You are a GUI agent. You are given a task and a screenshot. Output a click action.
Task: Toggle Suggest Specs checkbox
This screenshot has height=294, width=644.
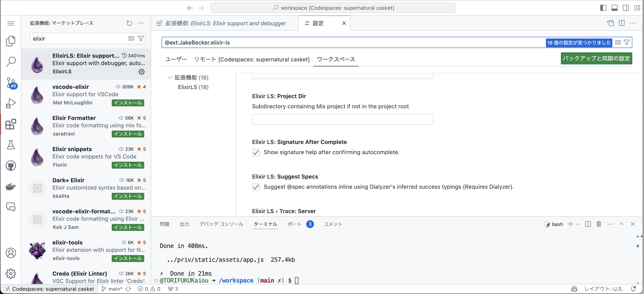[256, 187]
